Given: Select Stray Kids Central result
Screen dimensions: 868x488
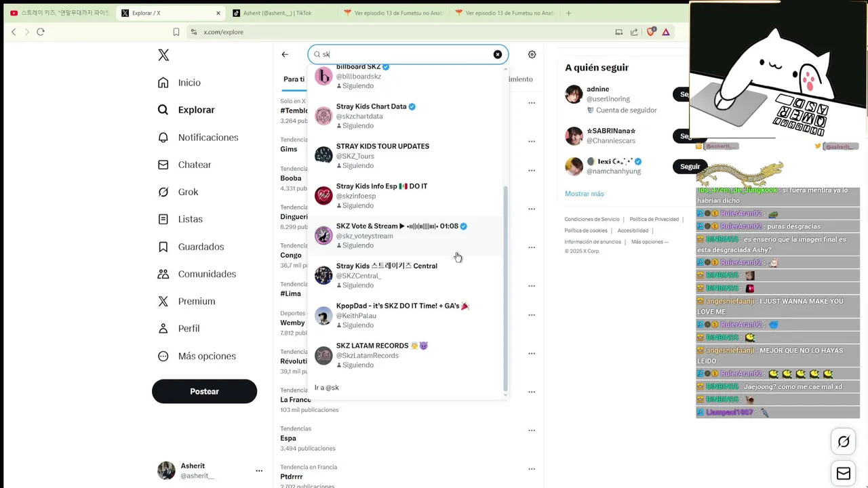Looking at the screenshot, I should coord(406,276).
